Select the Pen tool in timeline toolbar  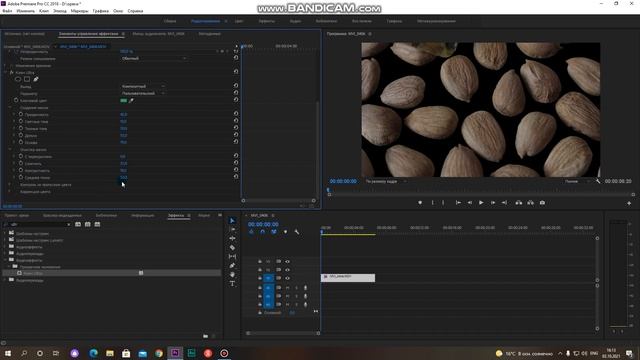(232, 265)
